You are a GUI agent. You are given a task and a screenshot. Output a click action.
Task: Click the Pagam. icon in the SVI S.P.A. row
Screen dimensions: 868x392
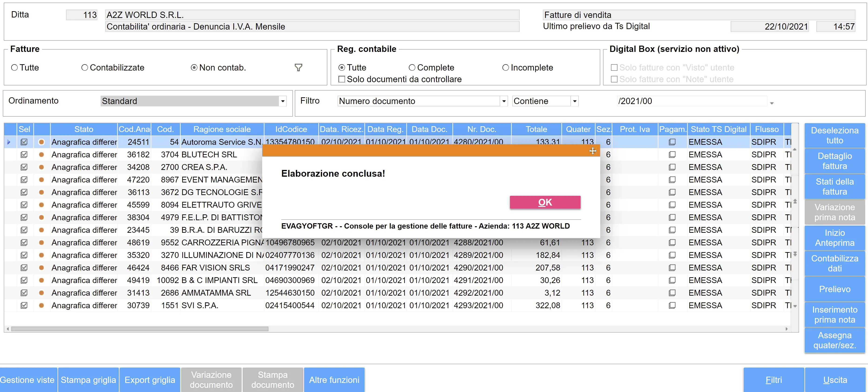[x=672, y=305]
